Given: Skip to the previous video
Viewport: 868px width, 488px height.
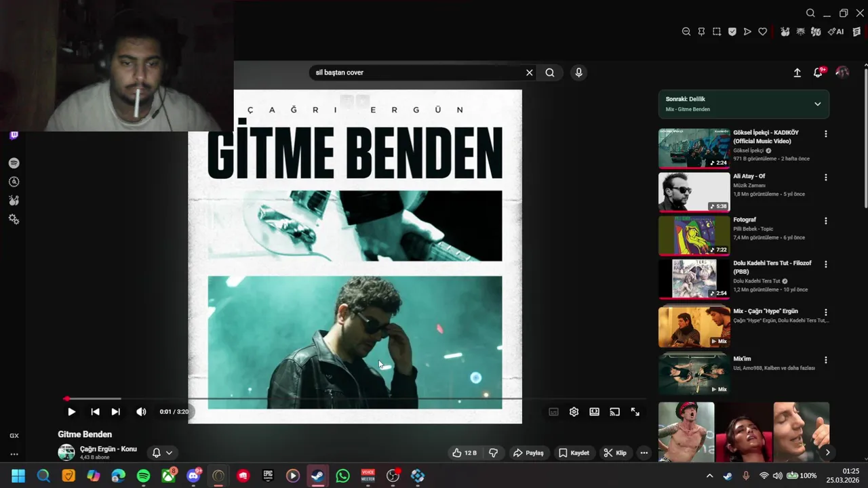Looking at the screenshot, I should tap(95, 411).
